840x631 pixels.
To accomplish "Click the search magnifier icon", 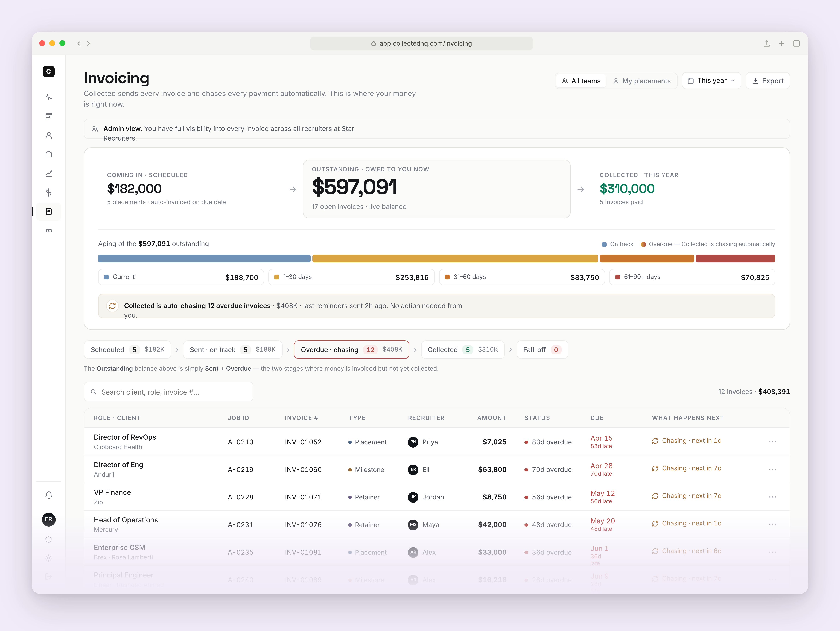I will tap(93, 392).
